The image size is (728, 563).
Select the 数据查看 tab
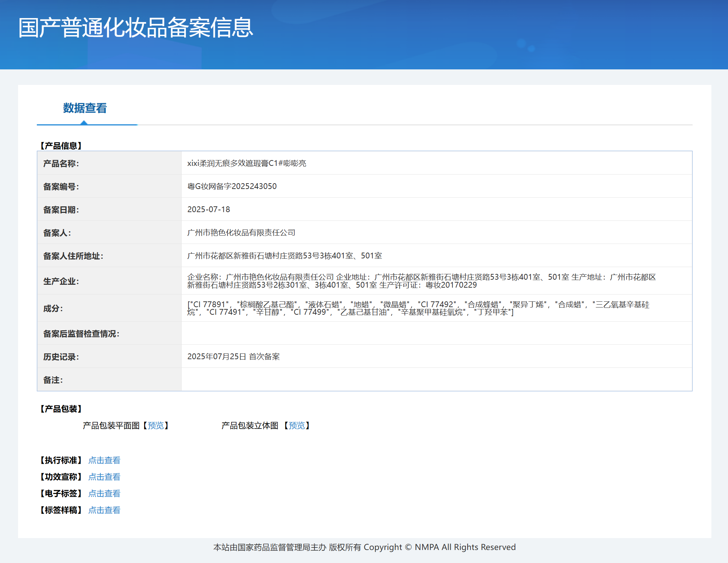[x=85, y=108]
